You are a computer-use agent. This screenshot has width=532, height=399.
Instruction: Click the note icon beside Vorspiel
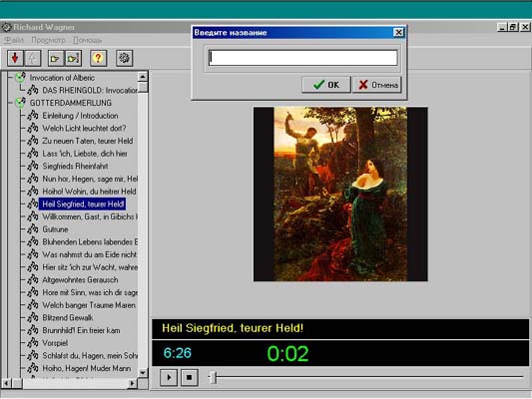(33, 343)
